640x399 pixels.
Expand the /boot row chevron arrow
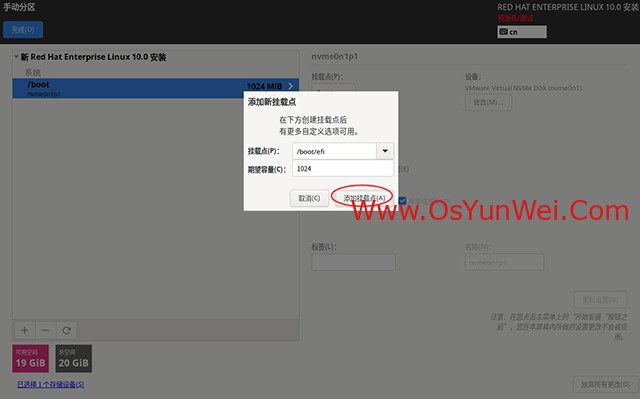click(x=291, y=86)
